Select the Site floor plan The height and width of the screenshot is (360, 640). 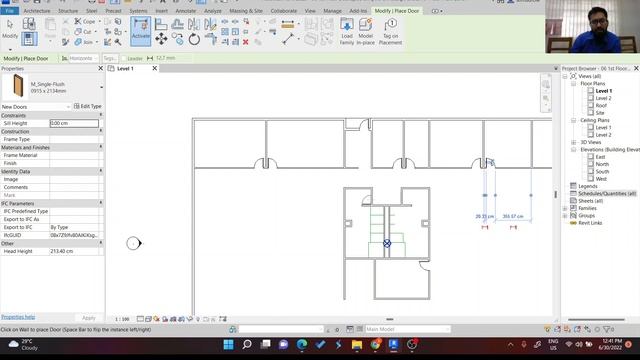600,113
